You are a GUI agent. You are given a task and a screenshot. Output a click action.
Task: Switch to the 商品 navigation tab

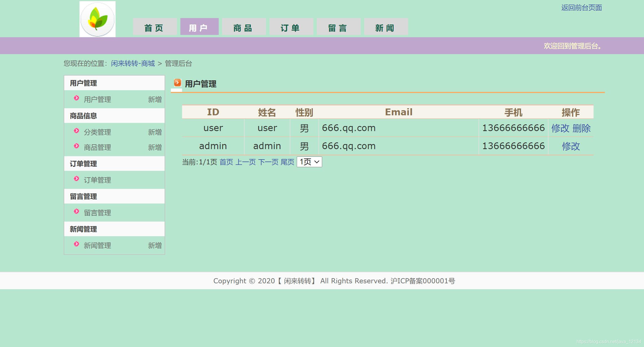(x=244, y=27)
